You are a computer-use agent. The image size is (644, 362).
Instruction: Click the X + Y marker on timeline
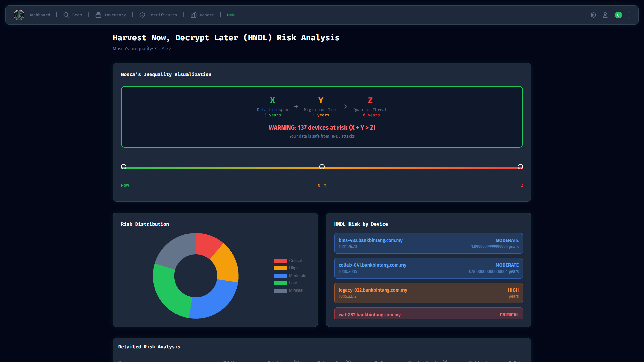[322, 167]
